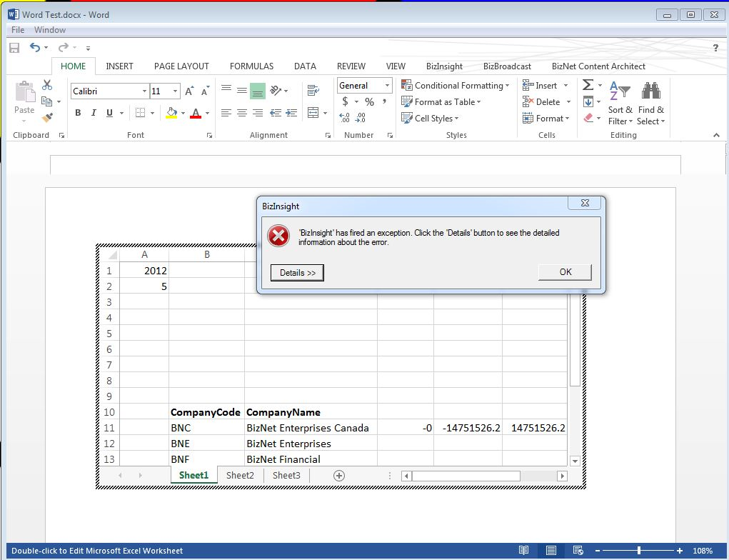This screenshot has width=729, height=560.
Task: Open font size 11 dropdown
Action: pos(175,91)
